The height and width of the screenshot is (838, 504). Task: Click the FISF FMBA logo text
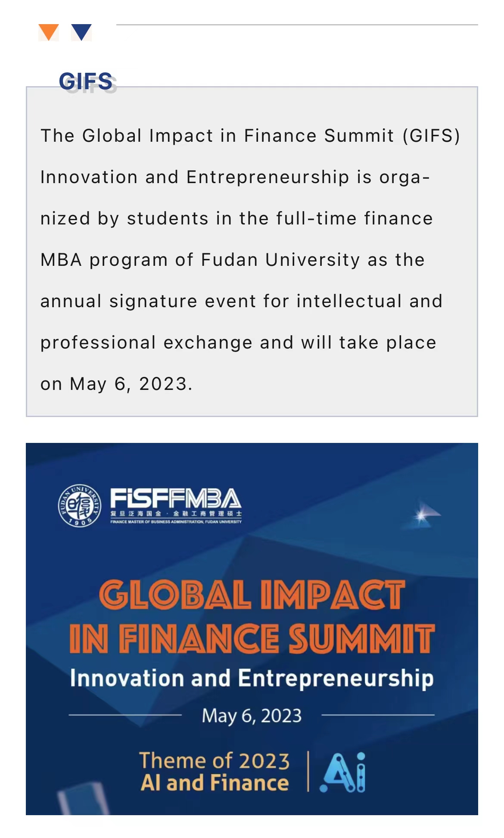tap(176, 499)
